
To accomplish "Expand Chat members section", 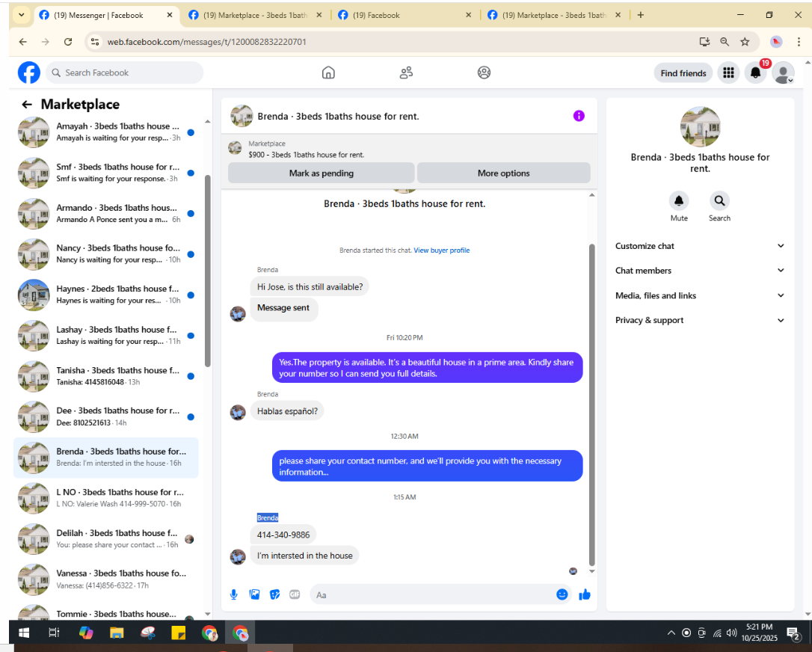I will [x=699, y=271].
